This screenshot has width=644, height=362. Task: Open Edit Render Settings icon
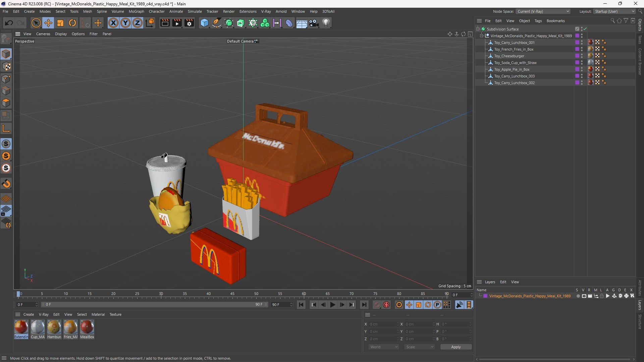(189, 23)
